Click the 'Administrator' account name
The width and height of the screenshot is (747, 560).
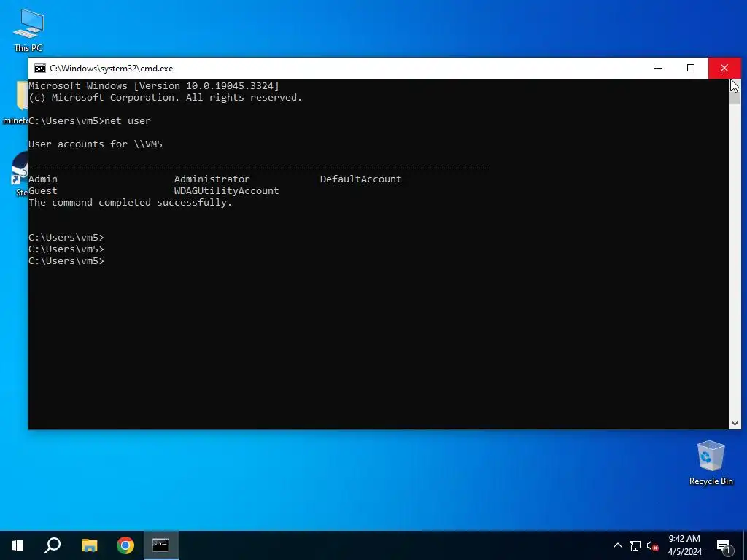tap(212, 179)
